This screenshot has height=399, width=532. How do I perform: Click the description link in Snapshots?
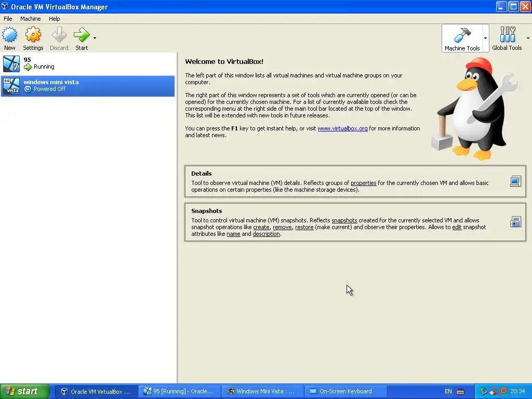(x=267, y=234)
